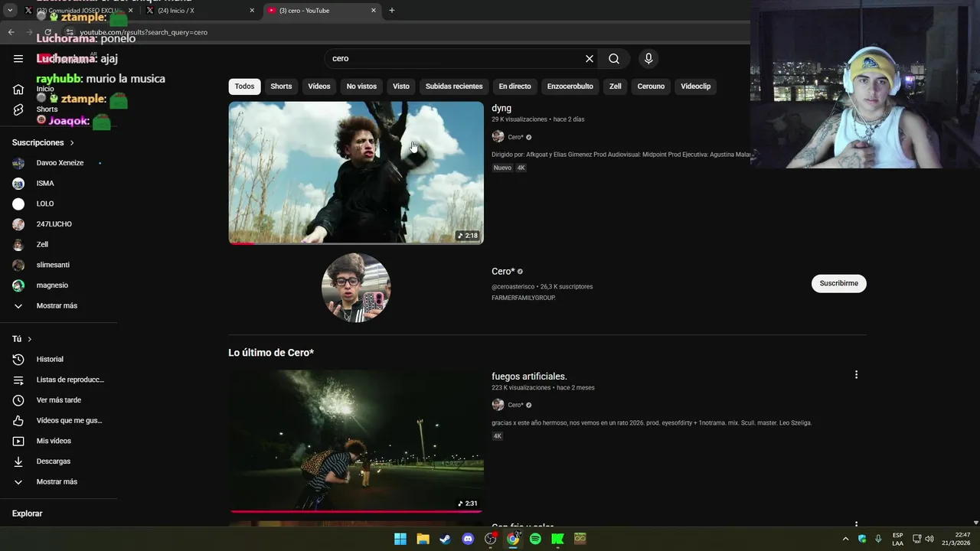The image size is (980, 551).
Task: Open File Explorer from the taskbar
Action: point(423,539)
